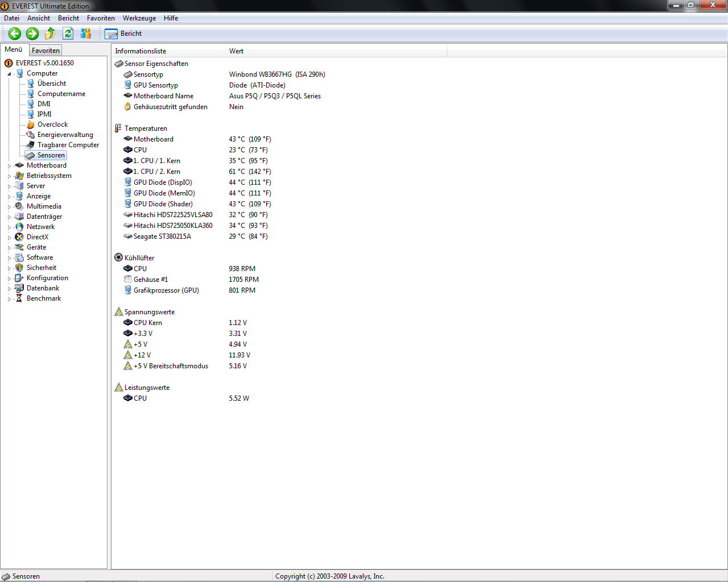Click the Wert column header
The height and width of the screenshot is (582, 728).
click(336, 51)
